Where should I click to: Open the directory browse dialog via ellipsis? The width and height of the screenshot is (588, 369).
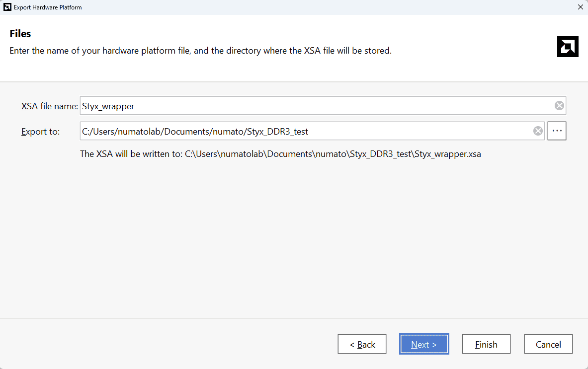click(x=557, y=131)
